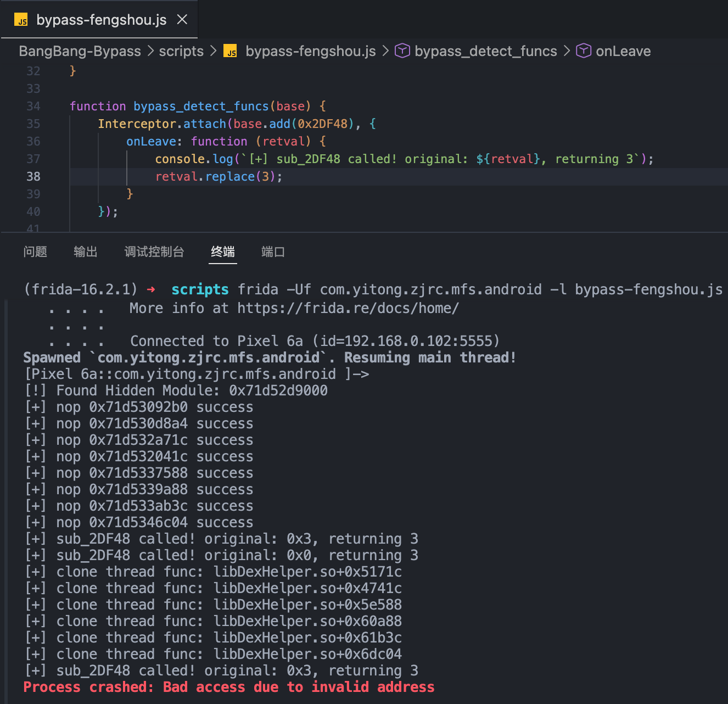Viewport: 728px width, 704px height.
Task: Click 'nop 0x71d533ab3c success' line
Action: pyautogui.click(x=139, y=506)
